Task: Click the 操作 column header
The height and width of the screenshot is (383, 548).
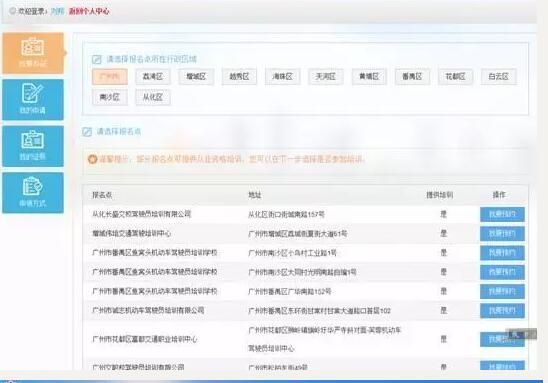Action: (499, 195)
